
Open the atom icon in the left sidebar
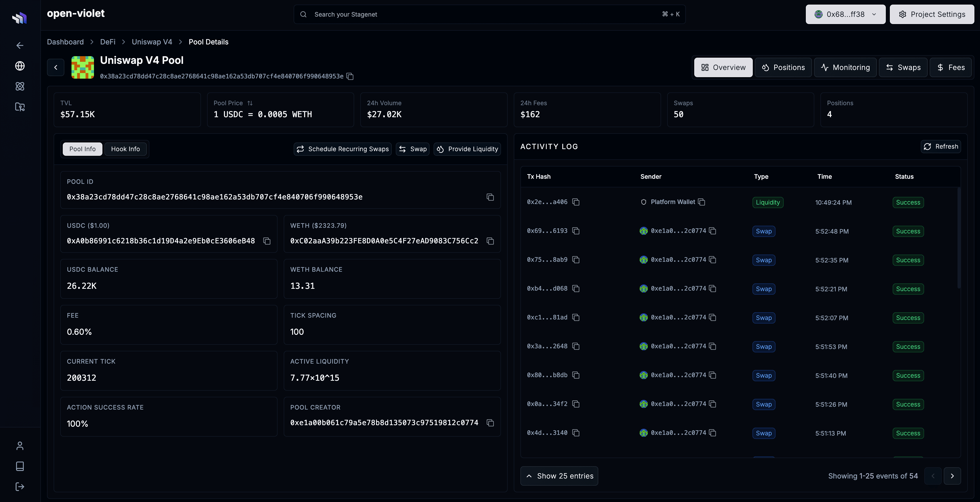coord(19,86)
